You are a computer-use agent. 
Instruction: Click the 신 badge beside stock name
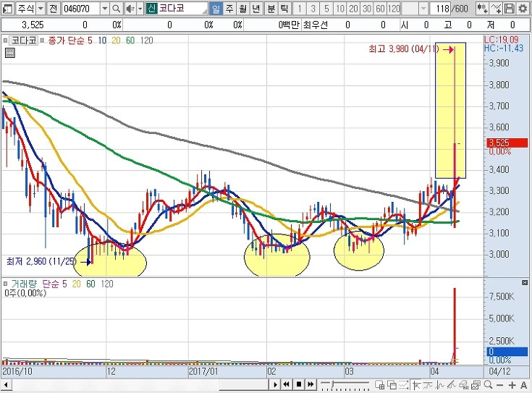(x=152, y=9)
